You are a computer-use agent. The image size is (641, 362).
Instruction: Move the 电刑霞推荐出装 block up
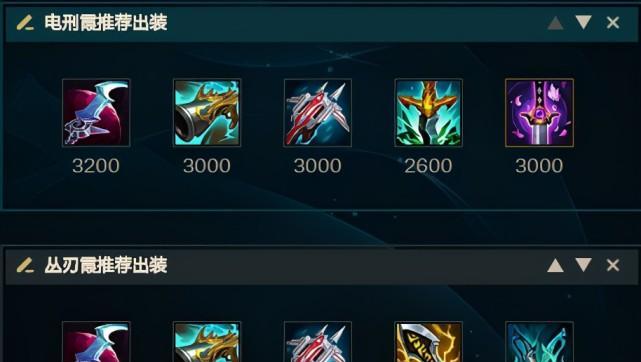pos(555,22)
